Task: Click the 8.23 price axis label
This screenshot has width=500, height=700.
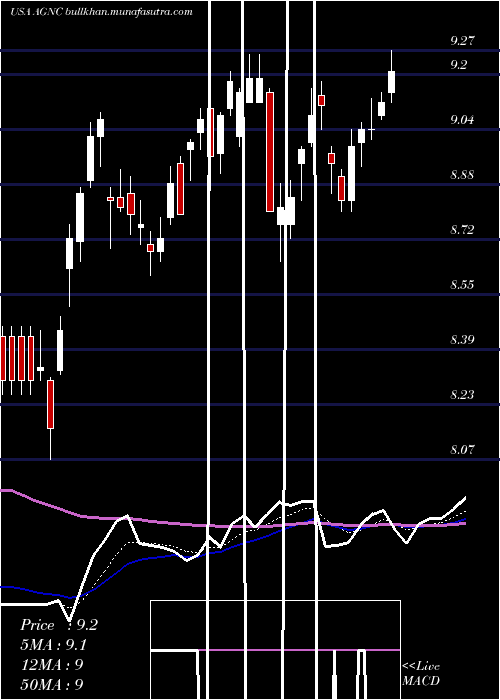Action: coord(462,395)
